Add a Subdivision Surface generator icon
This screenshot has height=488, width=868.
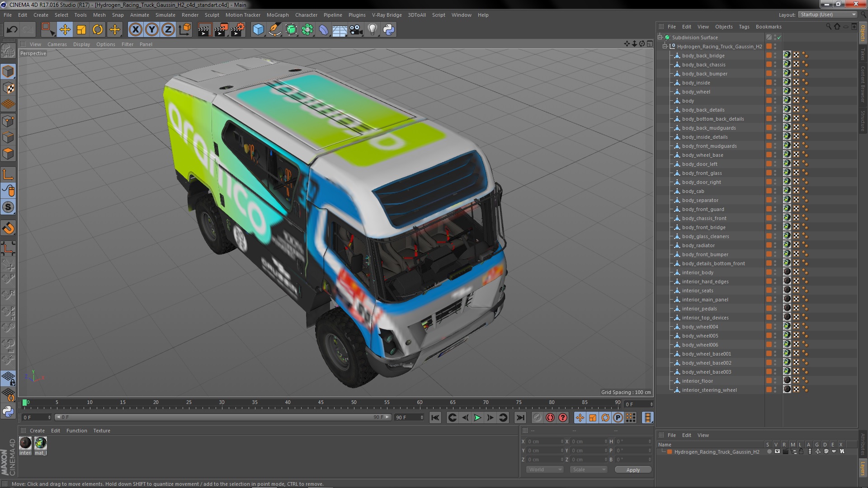291,30
